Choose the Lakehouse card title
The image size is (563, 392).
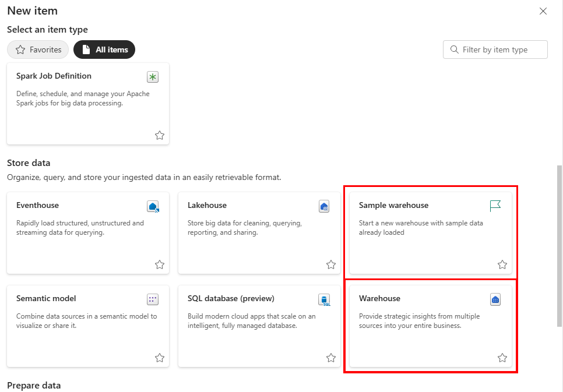tap(207, 206)
